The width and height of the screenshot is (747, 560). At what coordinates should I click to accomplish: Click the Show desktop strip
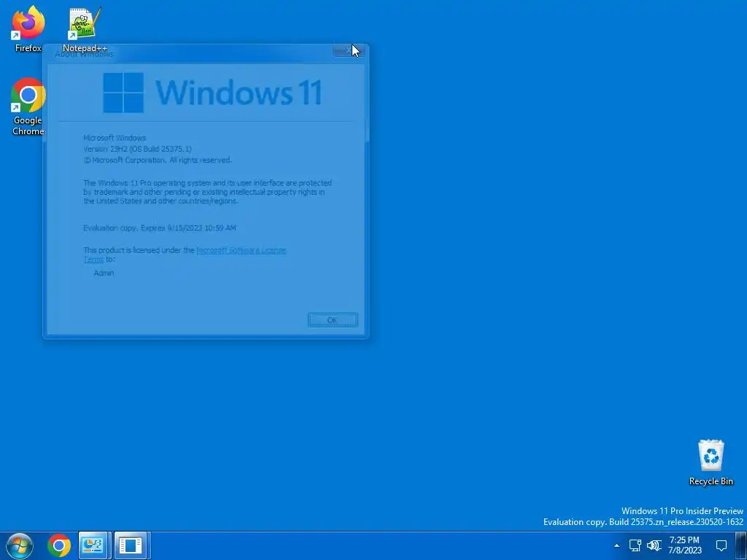741,545
